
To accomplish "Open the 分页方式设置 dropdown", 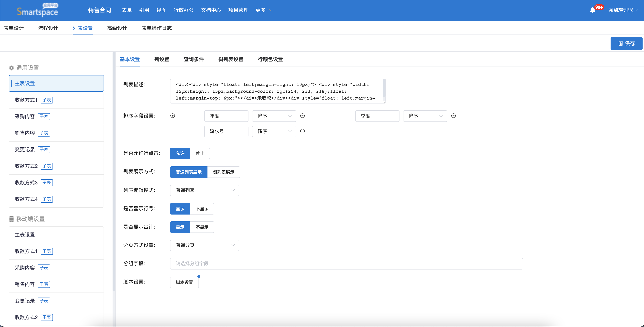I will [204, 245].
